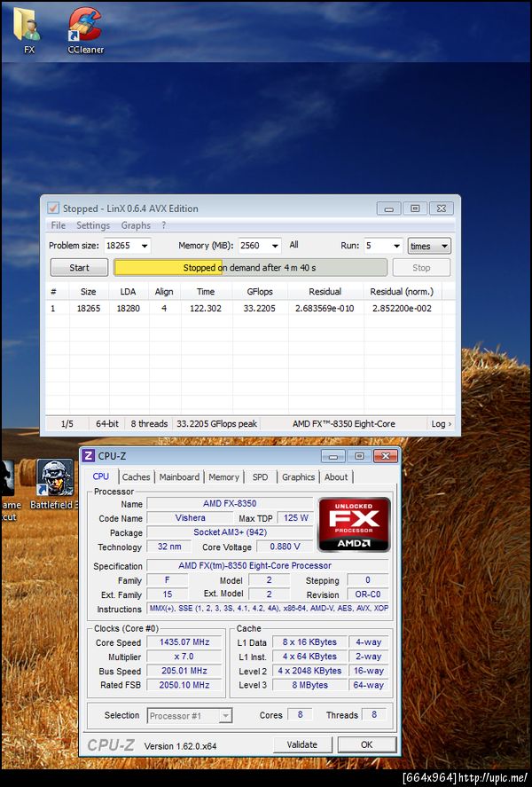Minimize the LinX window

(x=388, y=209)
